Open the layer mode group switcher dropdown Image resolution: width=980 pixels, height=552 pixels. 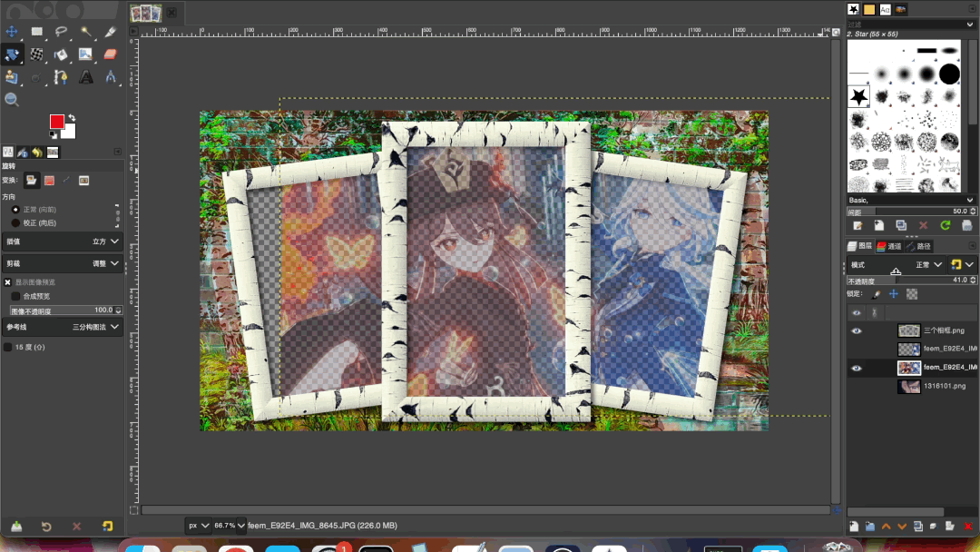(961, 265)
